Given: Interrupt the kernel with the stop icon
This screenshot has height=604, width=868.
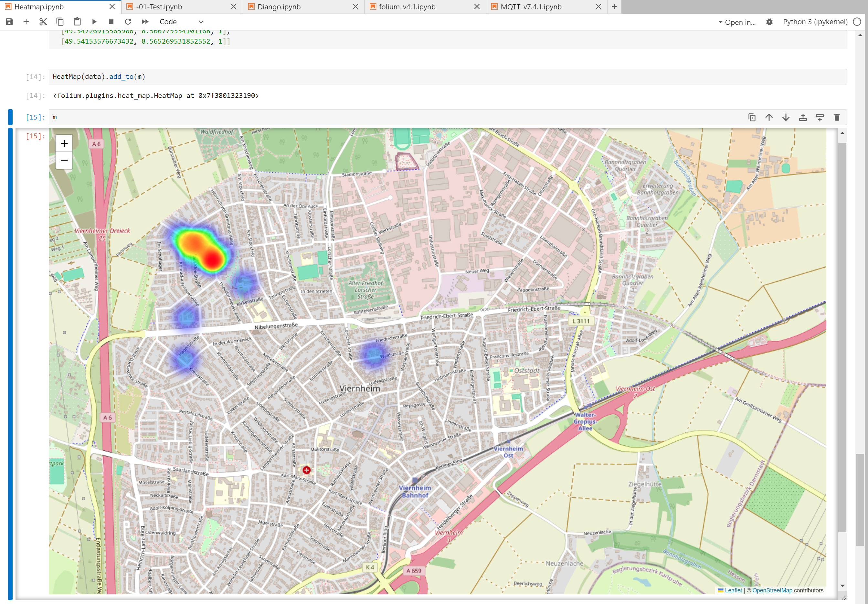Looking at the screenshot, I should pos(111,22).
